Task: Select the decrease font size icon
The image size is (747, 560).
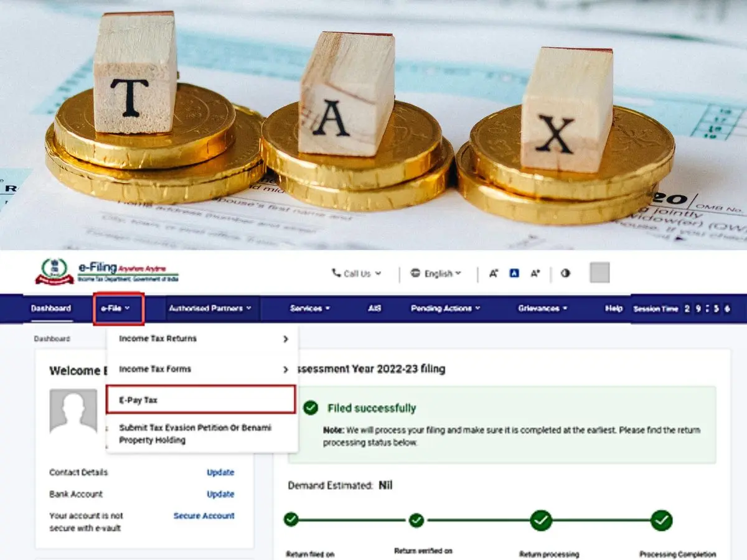Action: (492, 274)
